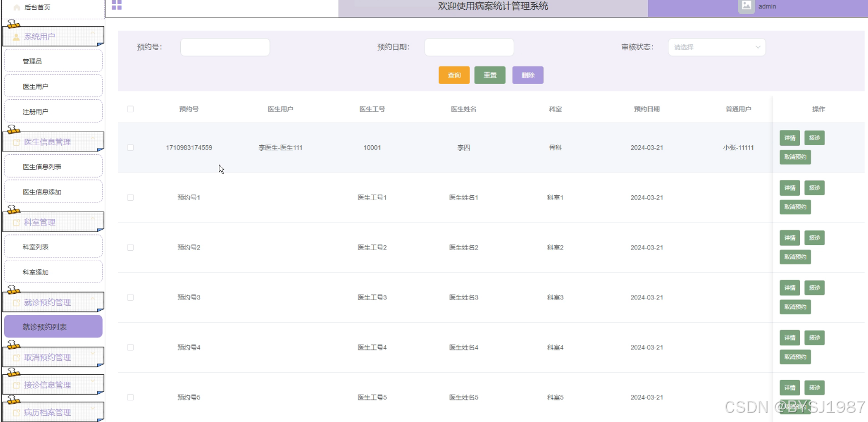This screenshot has height=422, width=868.
Task: Open the 科室添加 submenu item
Action: click(53, 272)
